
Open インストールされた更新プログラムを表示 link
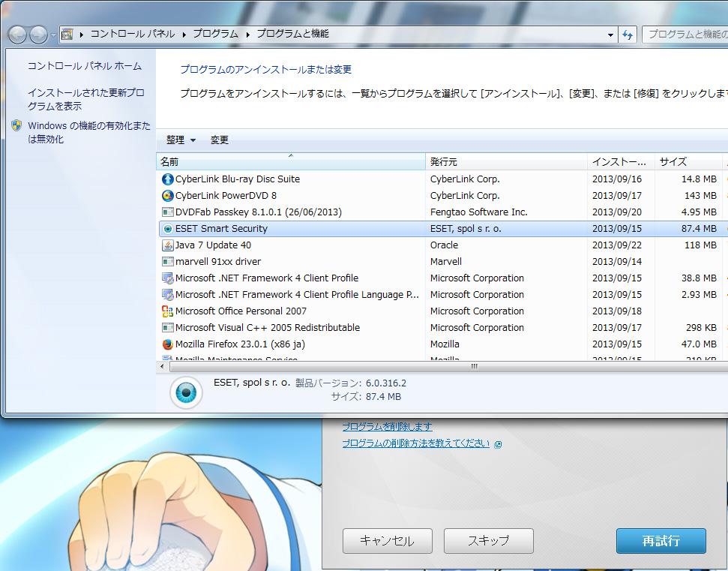86,100
